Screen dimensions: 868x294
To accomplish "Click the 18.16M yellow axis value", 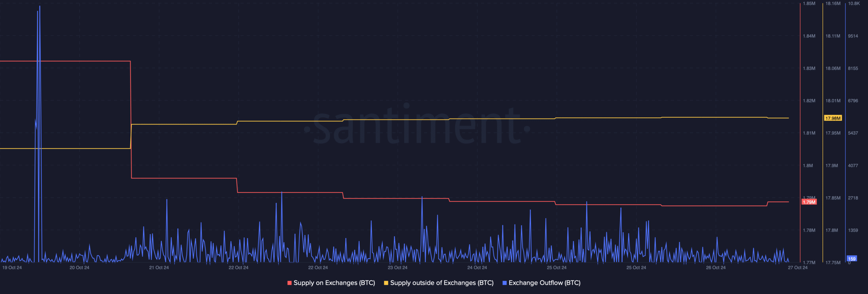I will pyautogui.click(x=833, y=3).
